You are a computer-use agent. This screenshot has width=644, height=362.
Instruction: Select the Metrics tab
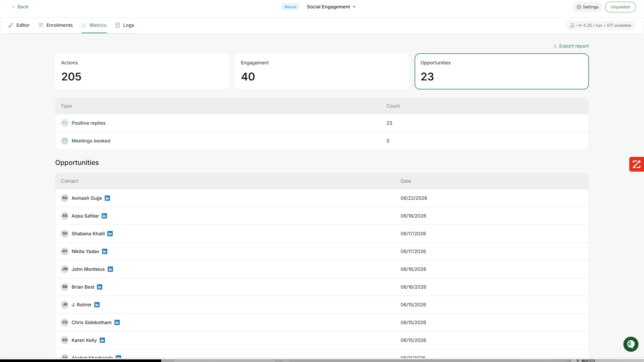point(94,25)
